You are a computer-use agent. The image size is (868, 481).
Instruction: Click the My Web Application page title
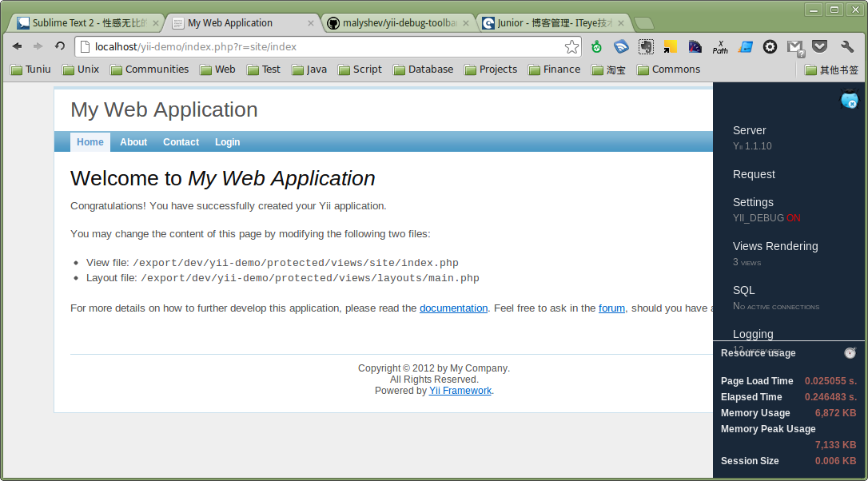coord(164,109)
